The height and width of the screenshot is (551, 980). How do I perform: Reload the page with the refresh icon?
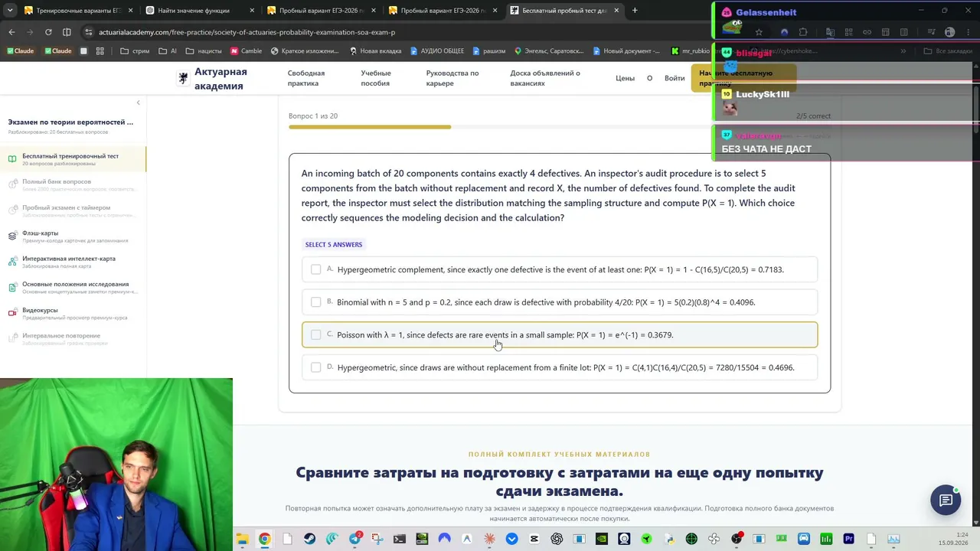click(48, 32)
